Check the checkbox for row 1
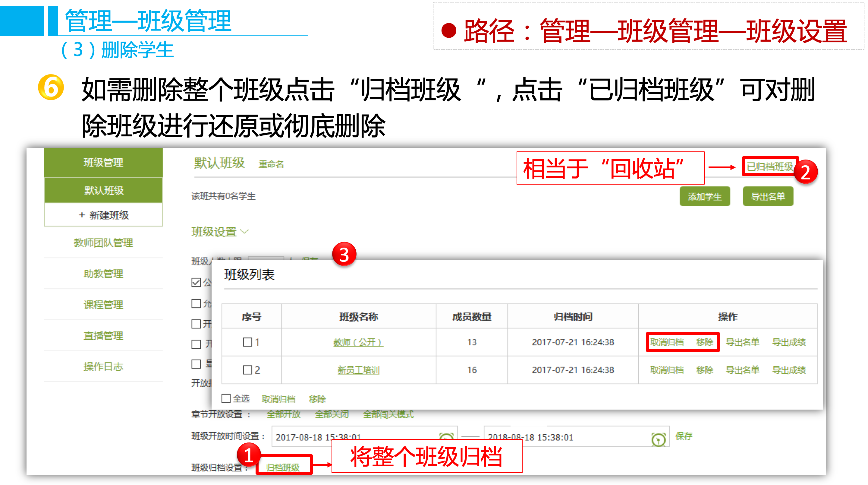 (248, 342)
